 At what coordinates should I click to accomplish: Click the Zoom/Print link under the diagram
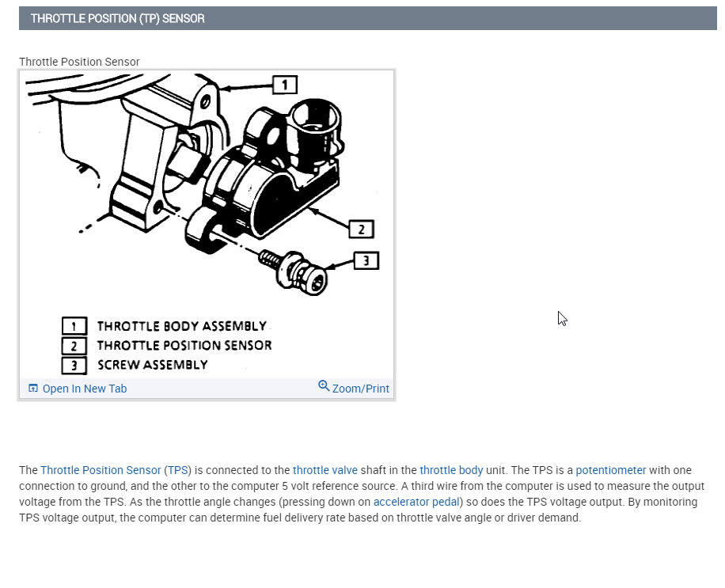pyautogui.click(x=361, y=389)
